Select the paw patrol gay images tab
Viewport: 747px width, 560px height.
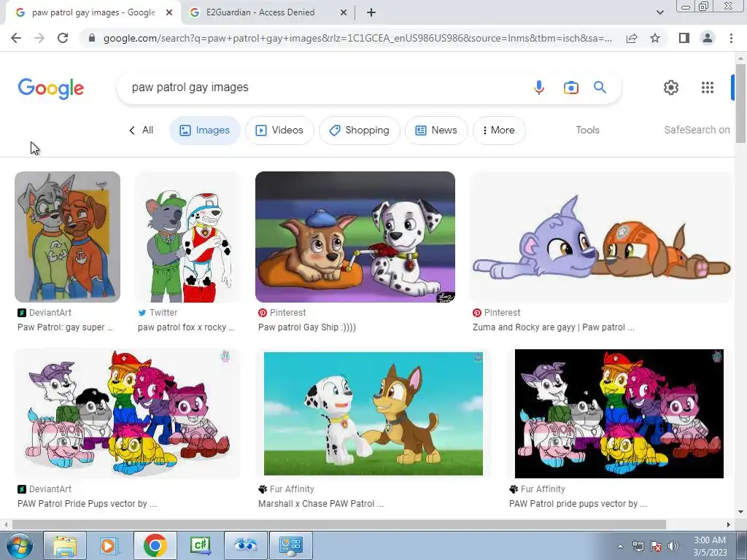pyautogui.click(x=93, y=12)
